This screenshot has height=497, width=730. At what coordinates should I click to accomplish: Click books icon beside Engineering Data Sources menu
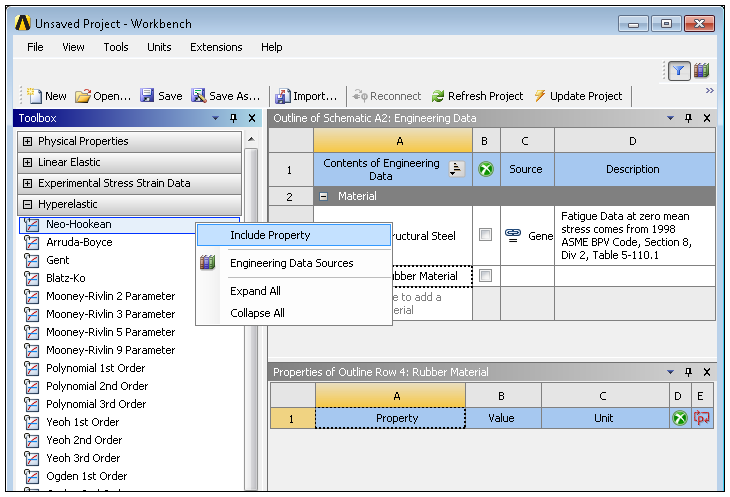pyautogui.click(x=208, y=262)
